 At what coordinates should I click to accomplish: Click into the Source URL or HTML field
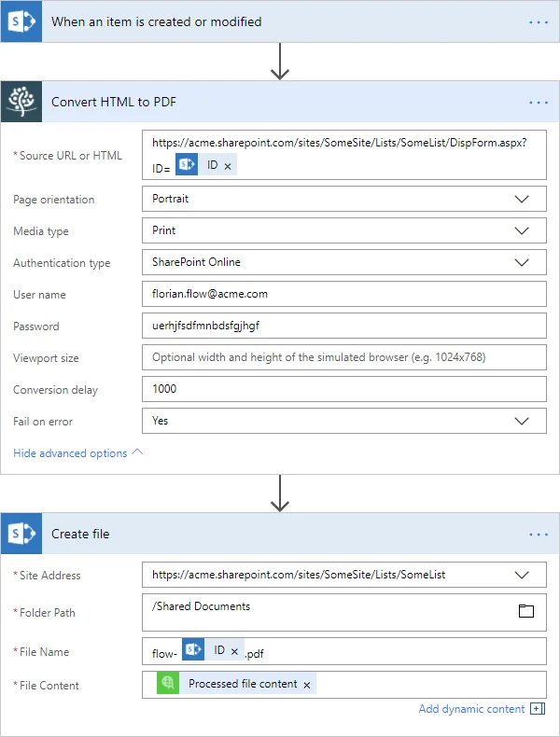(x=344, y=155)
